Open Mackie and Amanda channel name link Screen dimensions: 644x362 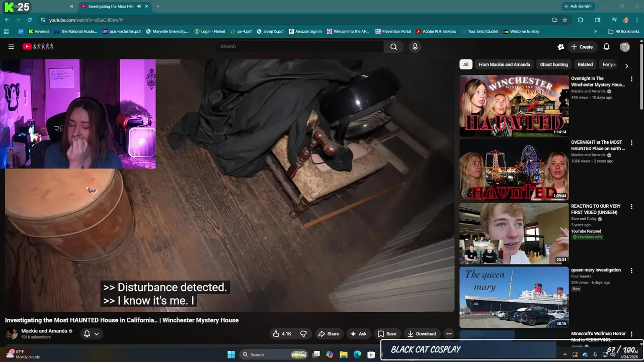(x=44, y=331)
